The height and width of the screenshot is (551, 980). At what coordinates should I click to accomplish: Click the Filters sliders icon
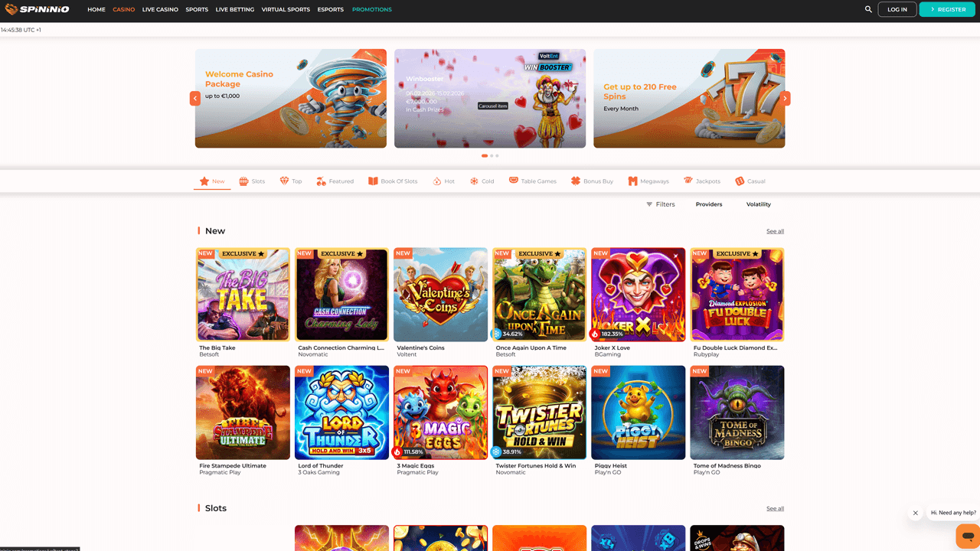pyautogui.click(x=649, y=204)
